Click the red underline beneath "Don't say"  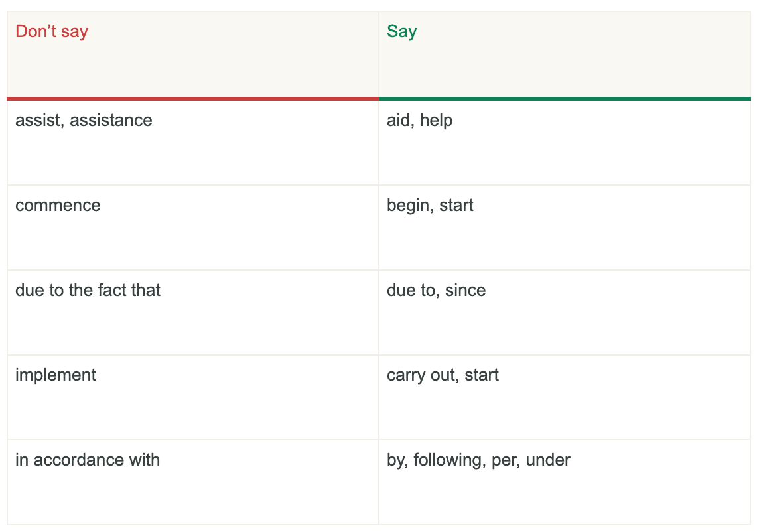pyautogui.click(x=192, y=99)
